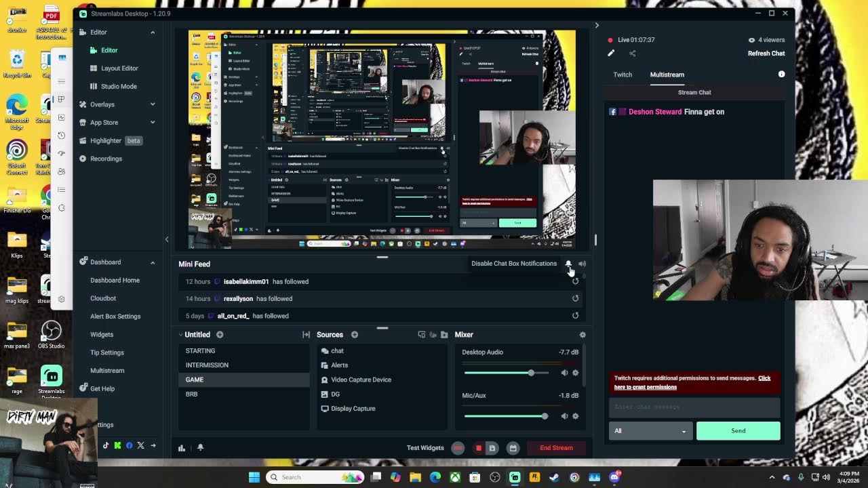The height and width of the screenshot is (488, 868).
Task: Select the STARTING scene
Action: coord(244,351)
